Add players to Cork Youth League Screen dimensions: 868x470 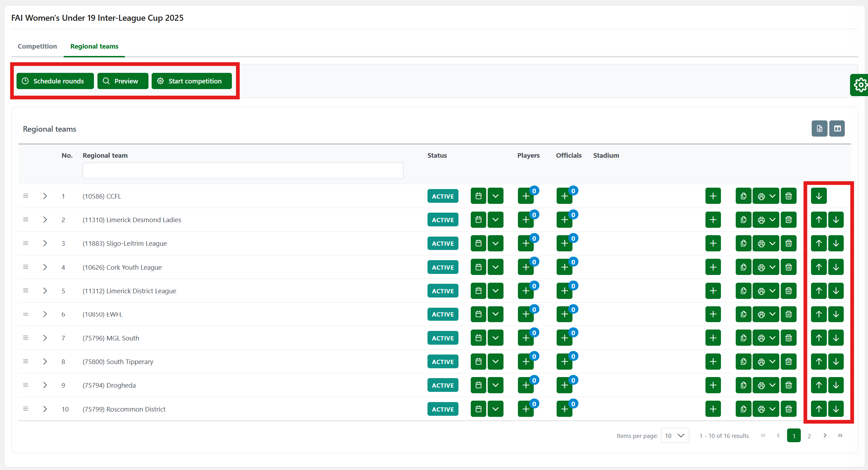[526, 267]
